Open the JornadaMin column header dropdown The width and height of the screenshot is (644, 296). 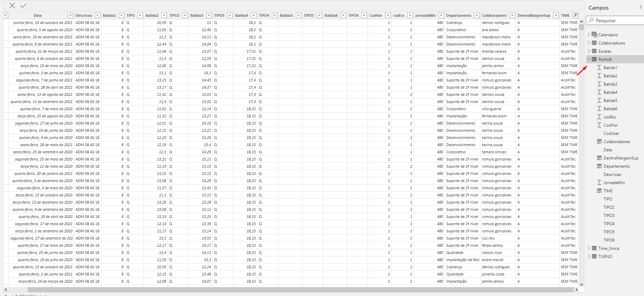click(441, 15)
